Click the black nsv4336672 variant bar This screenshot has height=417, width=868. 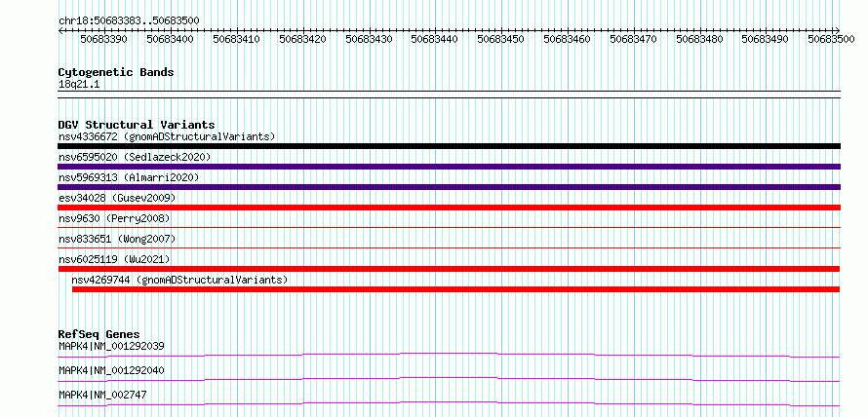(x=449, y=146)
